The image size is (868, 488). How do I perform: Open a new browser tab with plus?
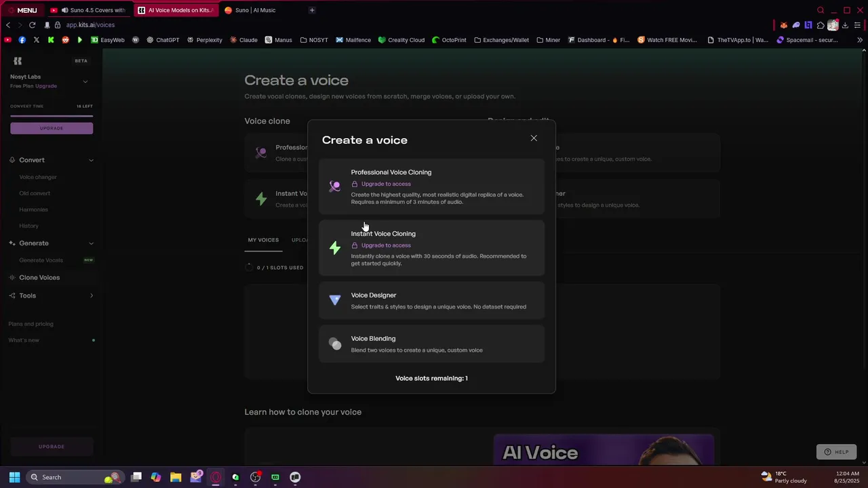pyautogui.click(x=312, y=10)
